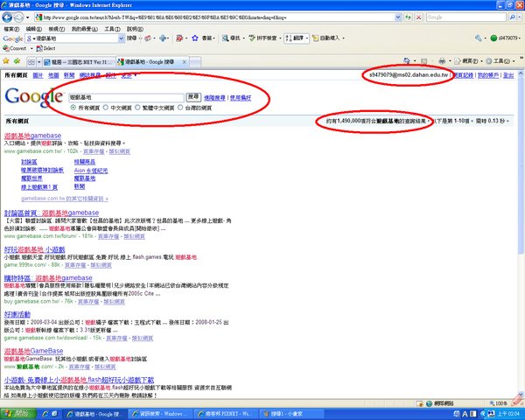Open the IE search provider dropdown arrow
This screenshot has height=420, width=525.
519,17
